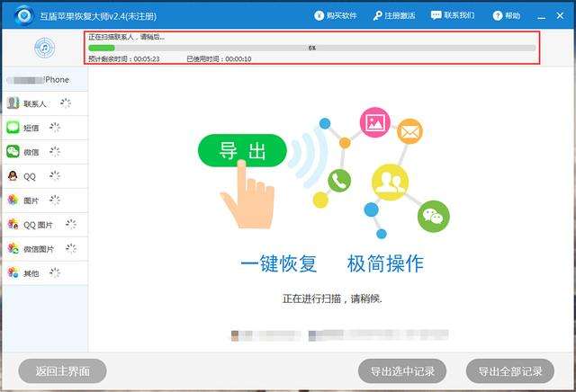Select 短信 messages in sidebar
Viewport: 576px width, 392px height.
click(45, 128)
